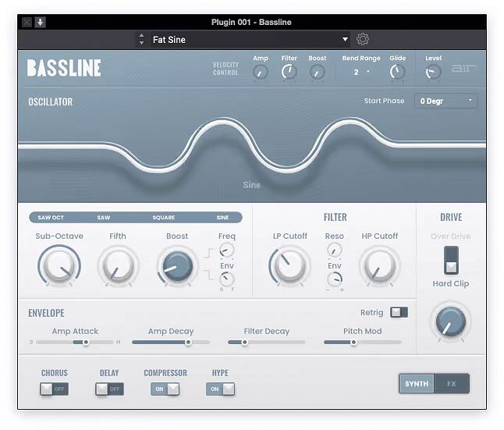
Task: Click the Drive amount knob
Action: (x=451, y=322)
